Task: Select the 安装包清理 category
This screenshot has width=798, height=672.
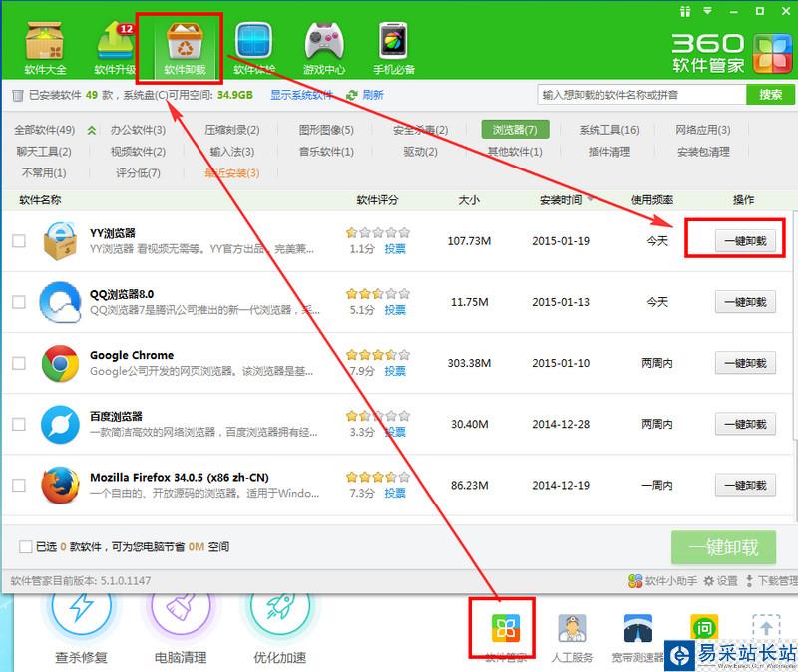Action: tap(703, 152)
